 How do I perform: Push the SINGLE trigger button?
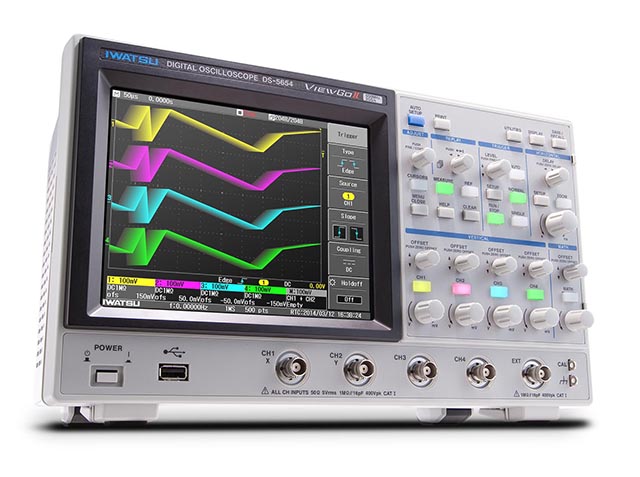[x=519, y=221]
